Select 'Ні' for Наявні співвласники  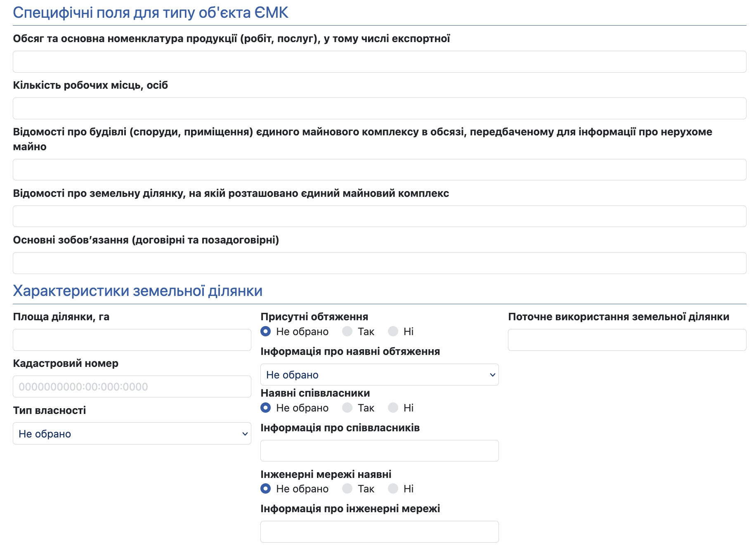(x=393, y=408)
